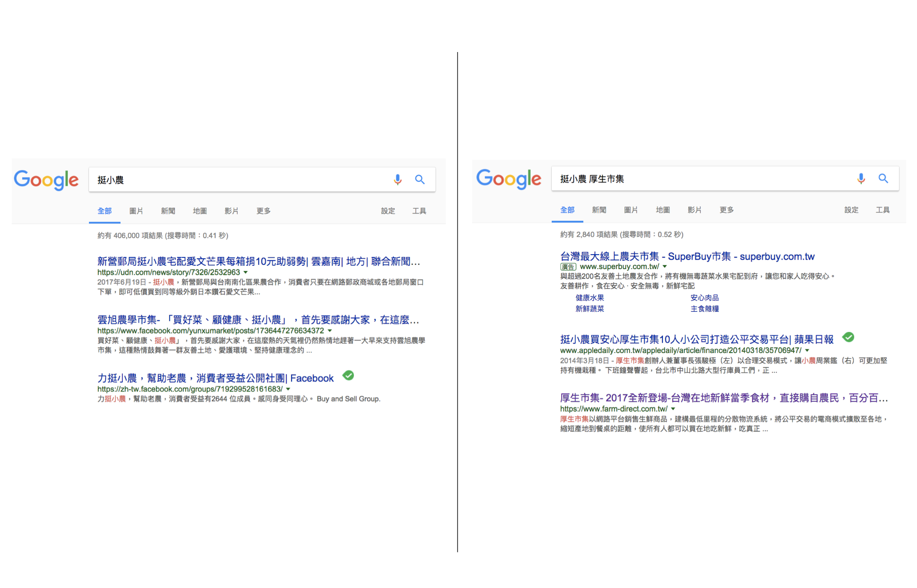Image resolution: width=917 pixels, height=588 pixels.
Task: Click the 安心肉品 sitelink under SuperBuy ad
Action: coord(705,298)
